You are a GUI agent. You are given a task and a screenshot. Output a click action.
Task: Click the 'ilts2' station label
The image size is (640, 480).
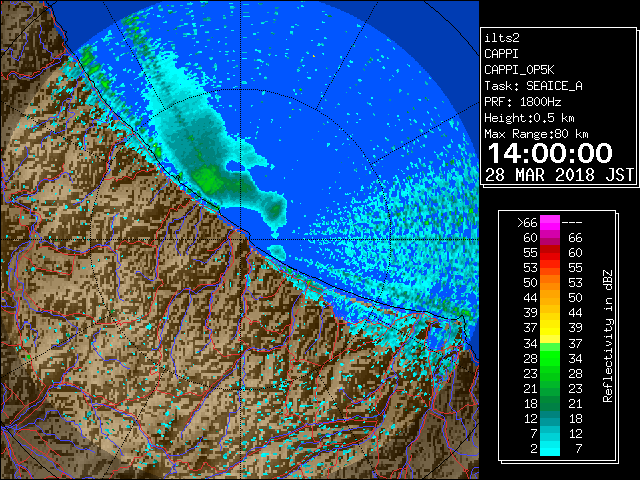click(x=502, y=38)
